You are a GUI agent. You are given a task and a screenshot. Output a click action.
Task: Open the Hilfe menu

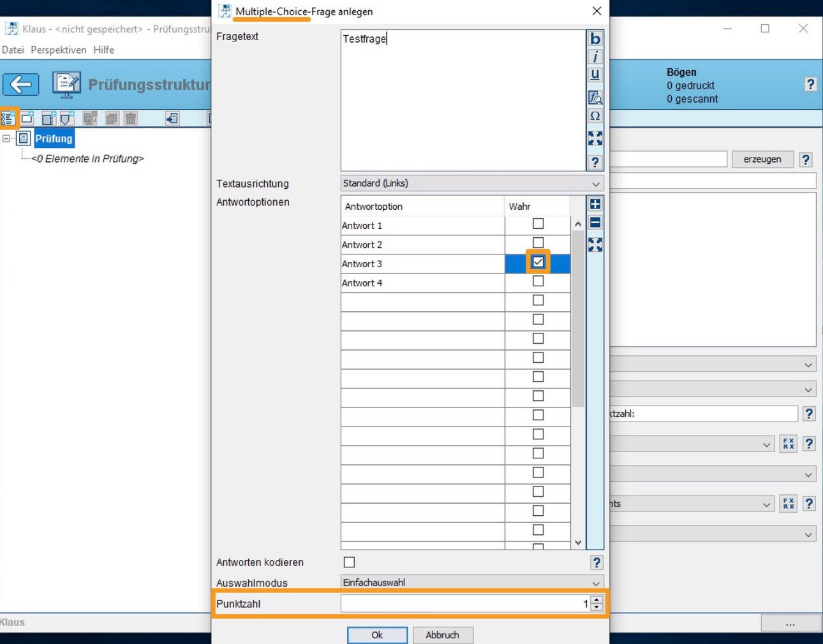click(x=103, y=50)
